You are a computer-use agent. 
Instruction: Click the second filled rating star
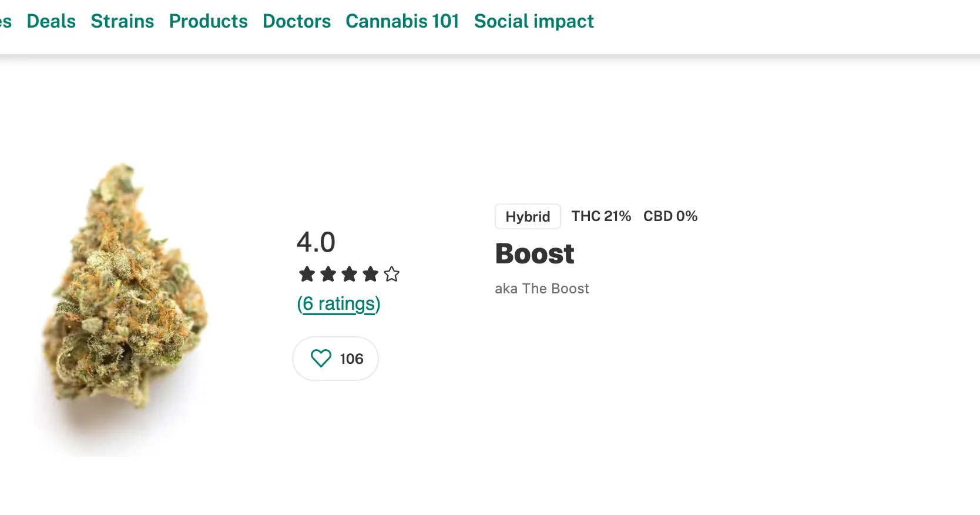pyautogui.click(x=328, y=274)
